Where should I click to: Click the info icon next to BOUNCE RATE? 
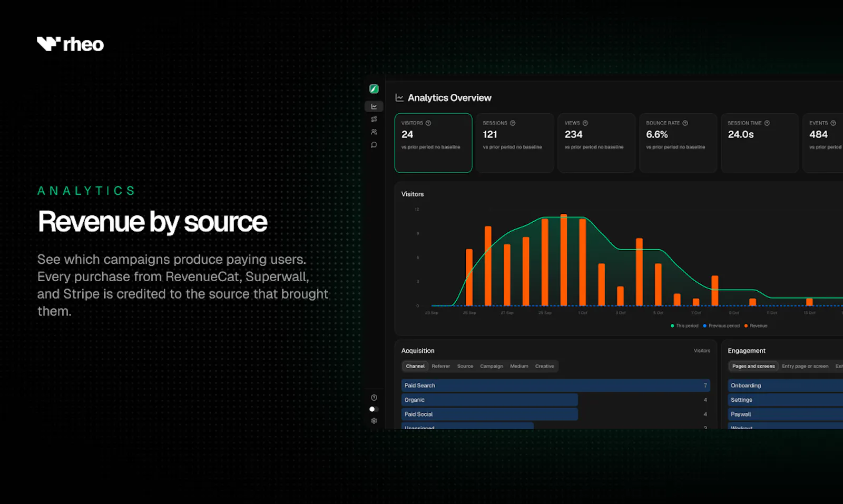(685, 123)
